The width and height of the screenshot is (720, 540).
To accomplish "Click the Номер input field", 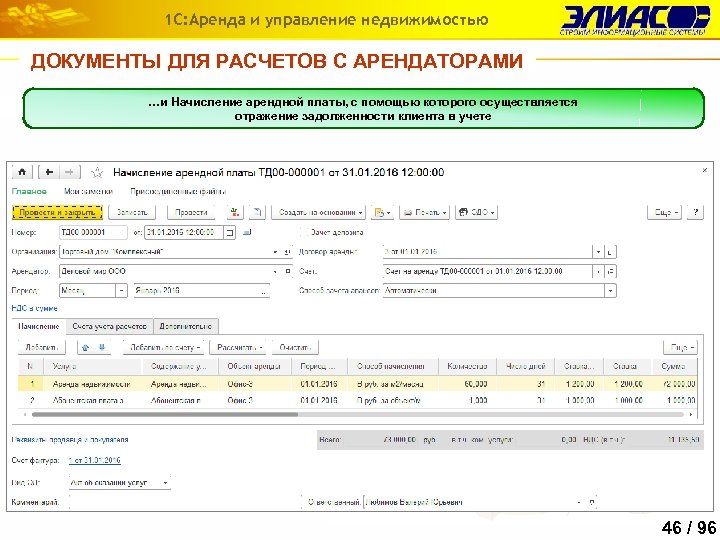I will (x=93, y=232).
